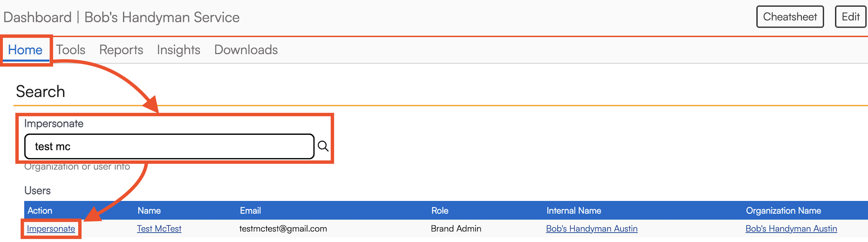Click the Internal Name column header
The image size is (868, 242).
click(x=573, y=211)
